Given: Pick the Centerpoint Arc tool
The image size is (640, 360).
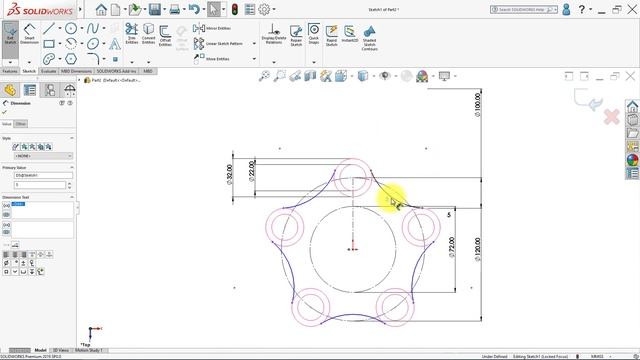Looking at the screenshot, I should pyautogui.click(x=71, y=43).
